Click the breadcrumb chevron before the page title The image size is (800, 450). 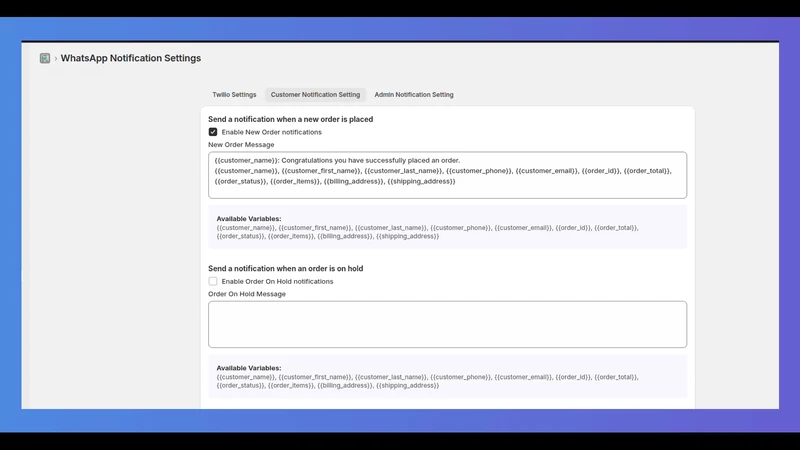pyautogui.click(x=56, y=59)
